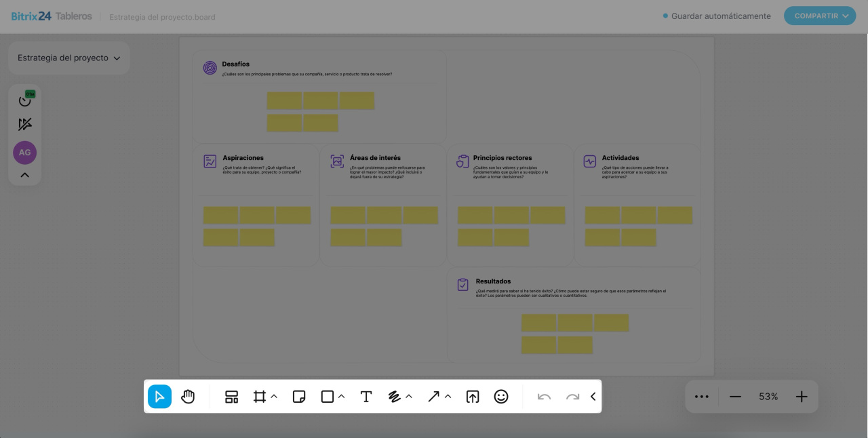
Task: Choose the text tool
Action: (x=366, y=397)
